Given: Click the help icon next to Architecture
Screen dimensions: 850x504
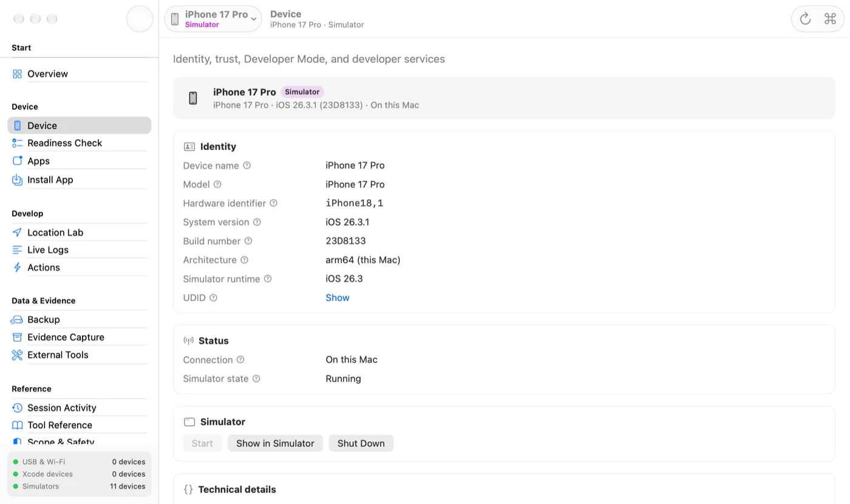Looking at the screenshot, I should coord(244,260).
